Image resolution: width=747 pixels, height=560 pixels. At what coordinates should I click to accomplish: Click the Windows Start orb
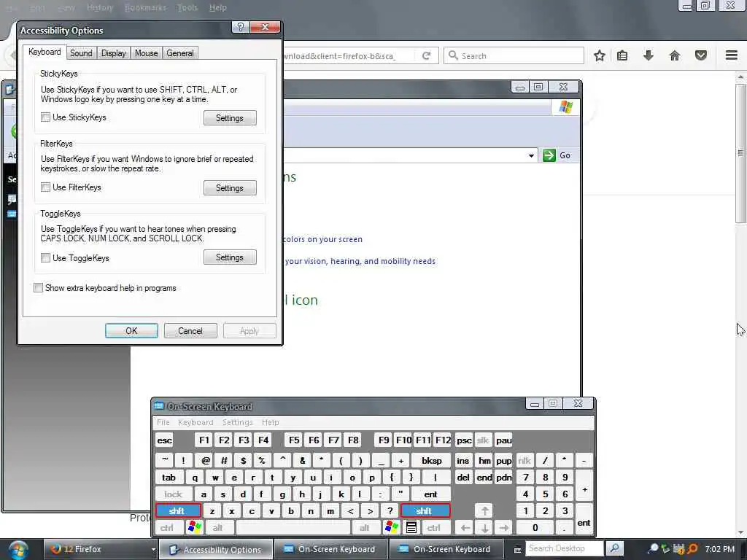pos(18,549)
